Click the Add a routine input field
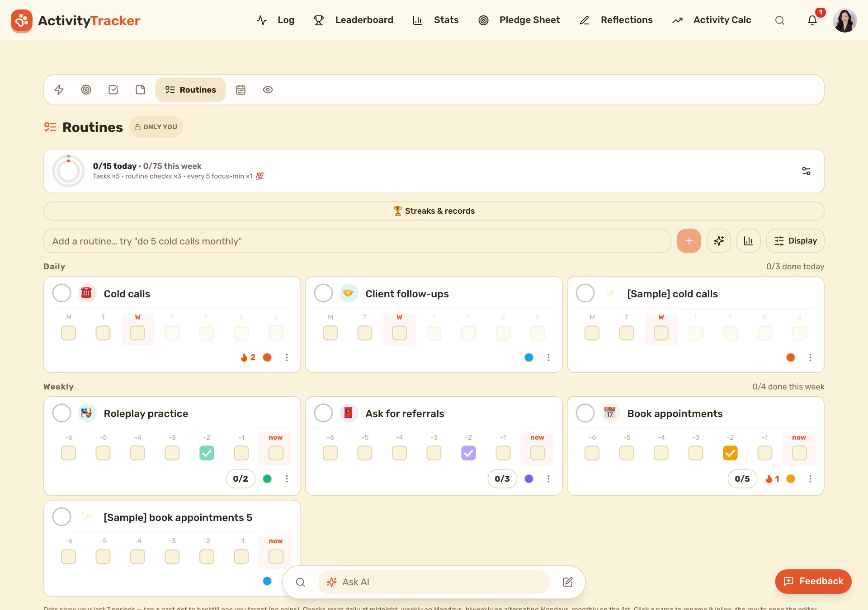Image resolution: width=868 pixels, height=610 pixels. coord(357,241)
